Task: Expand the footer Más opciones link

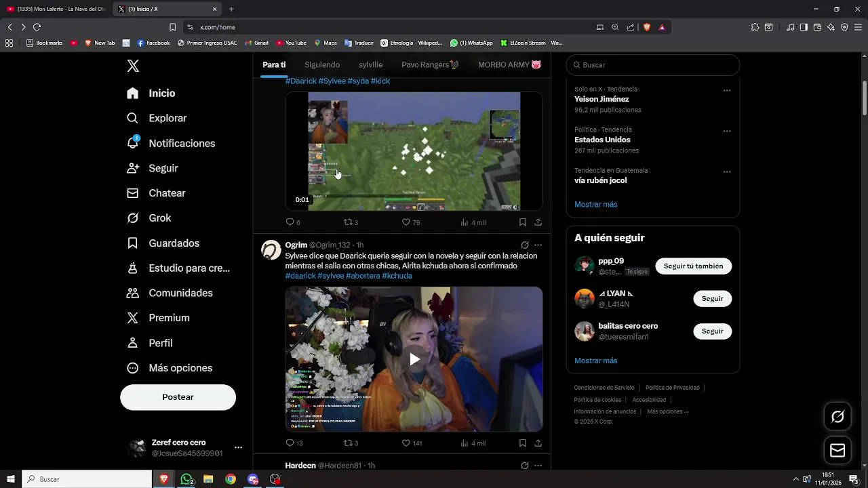Action: (x=668, y=411)
